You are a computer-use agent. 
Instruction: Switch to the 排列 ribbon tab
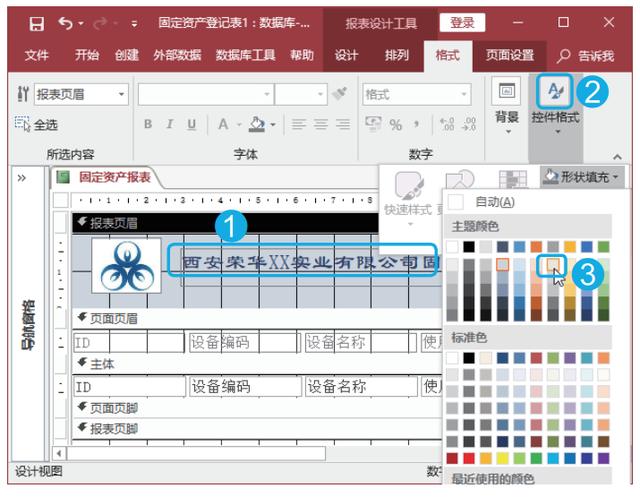tap(396, 55)
